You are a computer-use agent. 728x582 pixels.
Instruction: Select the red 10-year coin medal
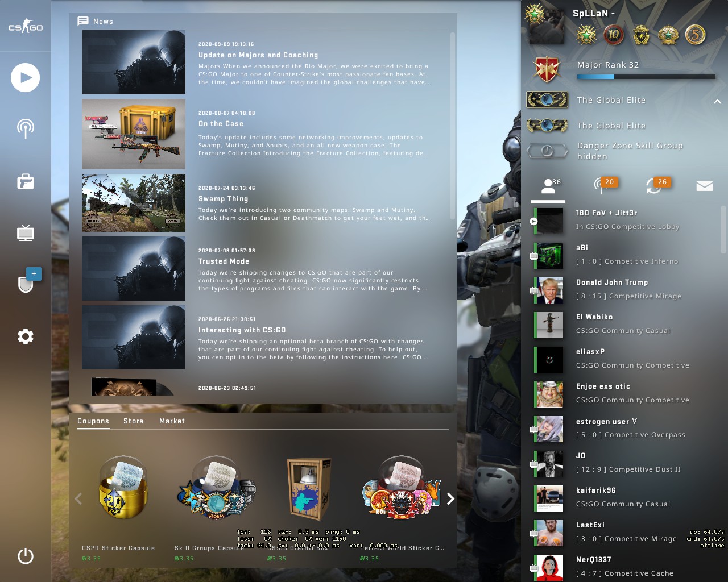click(613, 35)
